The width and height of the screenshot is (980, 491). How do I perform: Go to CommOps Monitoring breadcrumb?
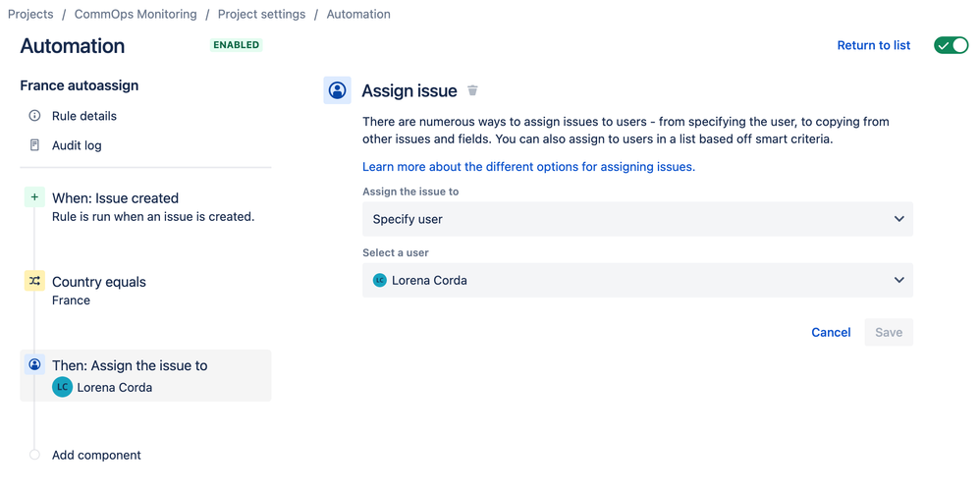point(136,15)
